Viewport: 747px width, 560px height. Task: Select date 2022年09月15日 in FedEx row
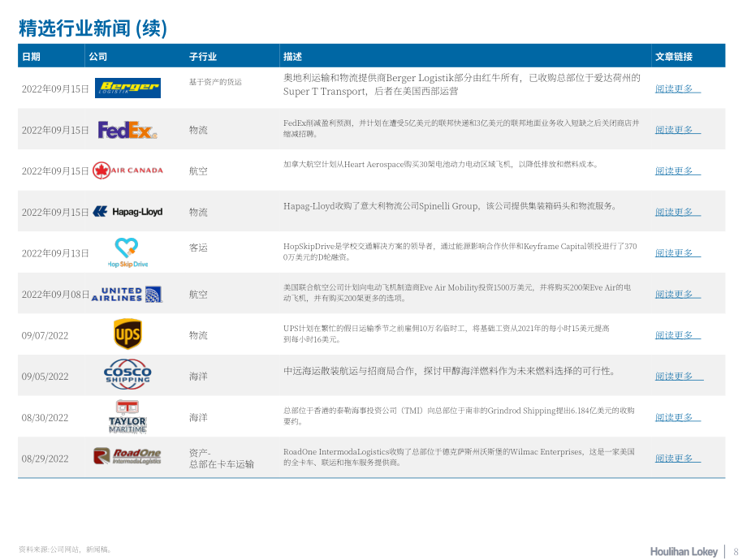coord(55,130)
